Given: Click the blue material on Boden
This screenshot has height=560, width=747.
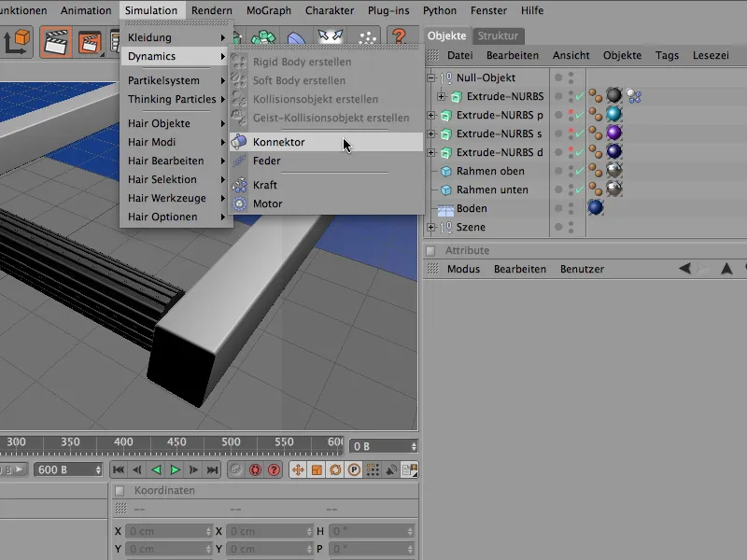Looking at the screenshot, I should click(x=596, y=208).
